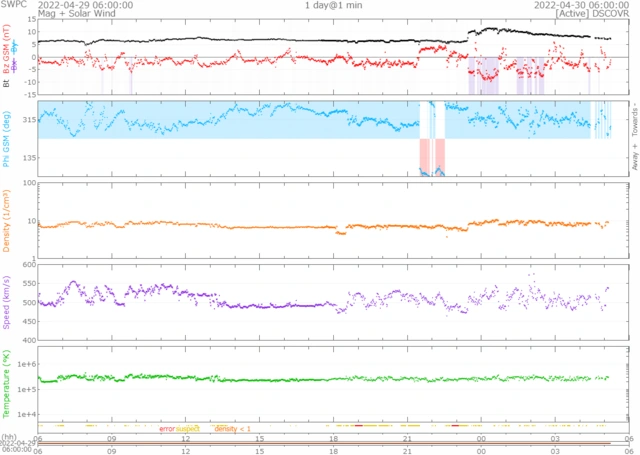Screen dimensions: 640x455
Task: Click the Density (1/cm³) axis label
Action: tap(7, 223)
